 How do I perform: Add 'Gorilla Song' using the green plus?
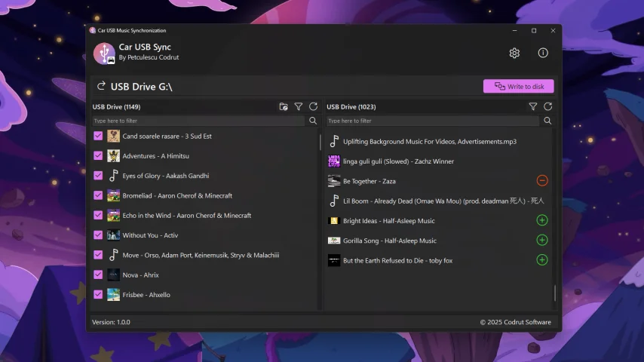point(541,241)
